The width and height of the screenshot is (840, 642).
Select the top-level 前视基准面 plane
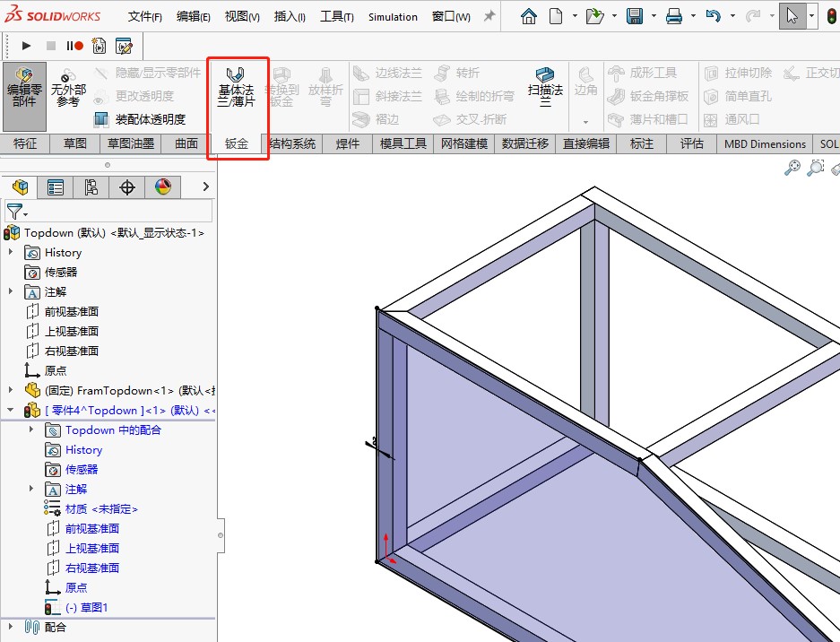point(62,311)
